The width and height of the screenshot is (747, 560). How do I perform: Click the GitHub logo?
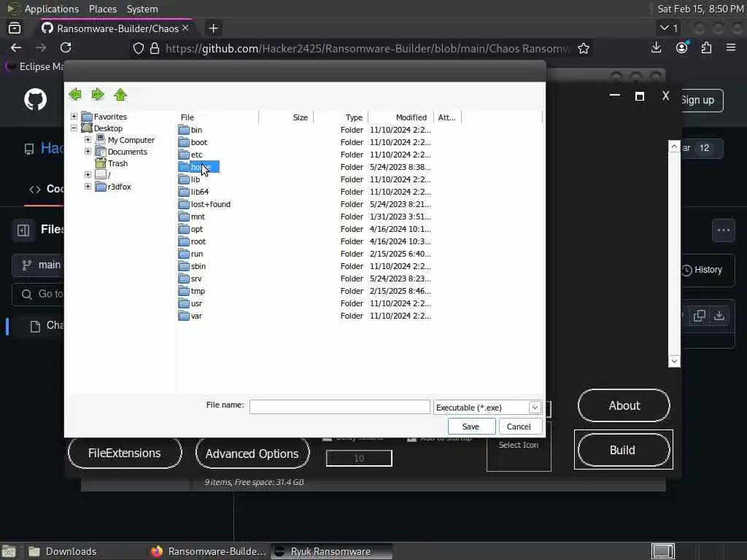pos(35,99)
